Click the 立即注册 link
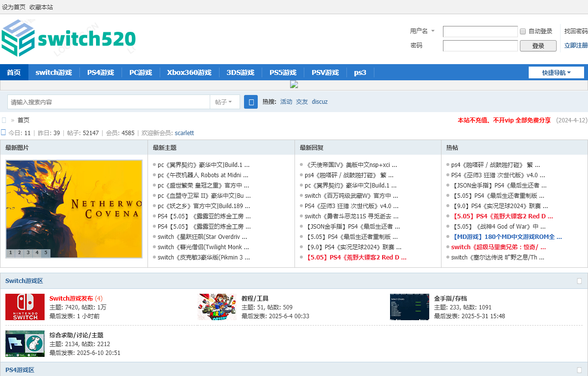The height and width of the screenshot is (376, 588). (576, 46)
